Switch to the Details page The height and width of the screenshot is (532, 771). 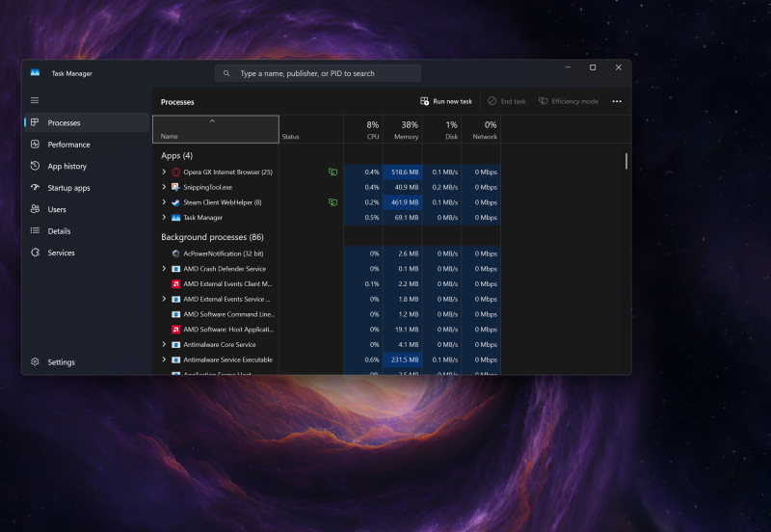click(x=59, y=231)
